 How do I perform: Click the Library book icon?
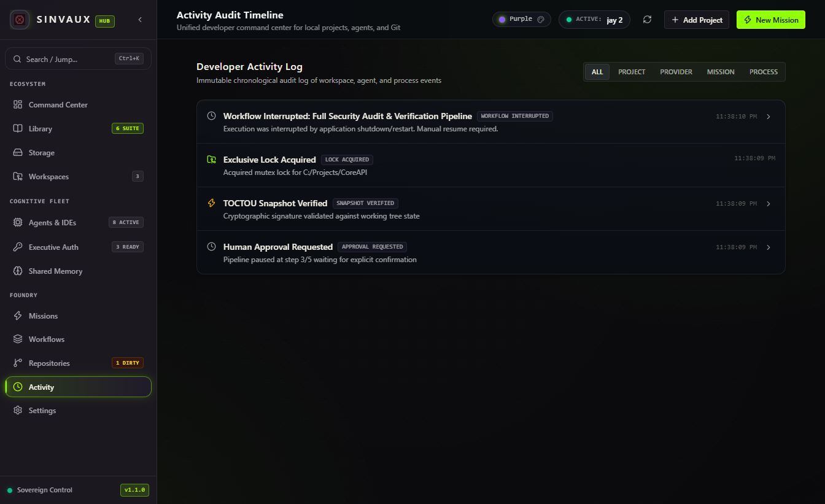(18, 129)
